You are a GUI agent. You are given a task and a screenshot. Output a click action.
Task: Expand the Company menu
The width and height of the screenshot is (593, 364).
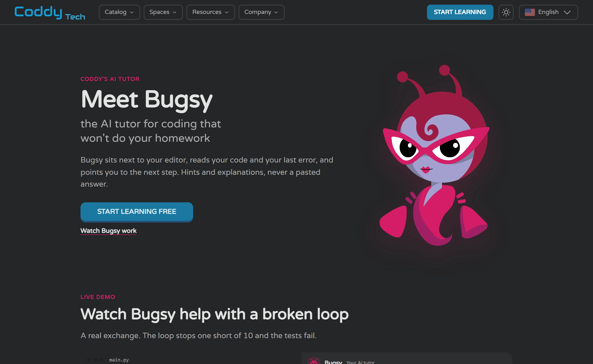pos(261,12)
